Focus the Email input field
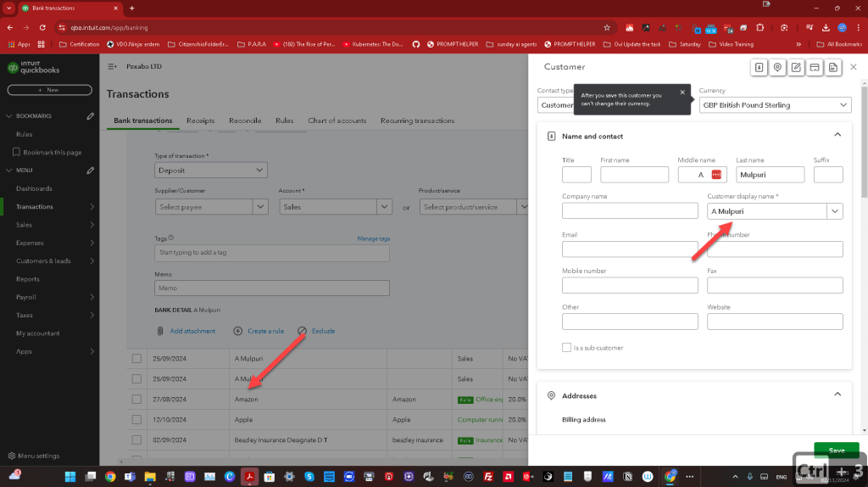 630,249
